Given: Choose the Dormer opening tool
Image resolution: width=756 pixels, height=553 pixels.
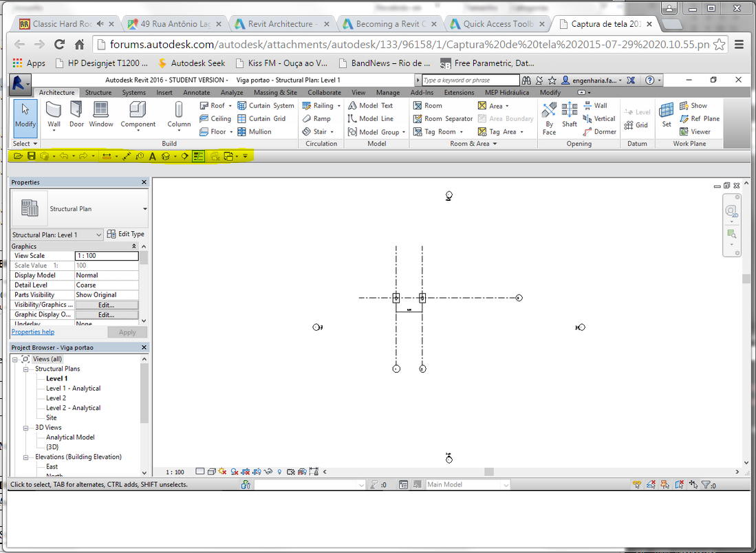Looking at the screenshot, I should (599, 131).
